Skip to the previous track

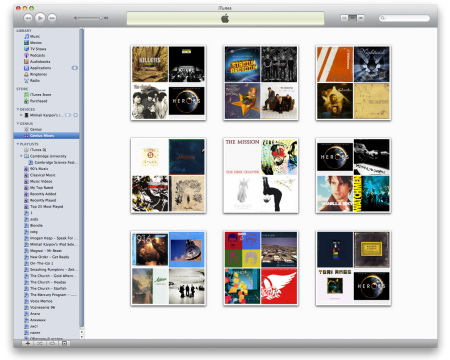[x=28, y=18]
